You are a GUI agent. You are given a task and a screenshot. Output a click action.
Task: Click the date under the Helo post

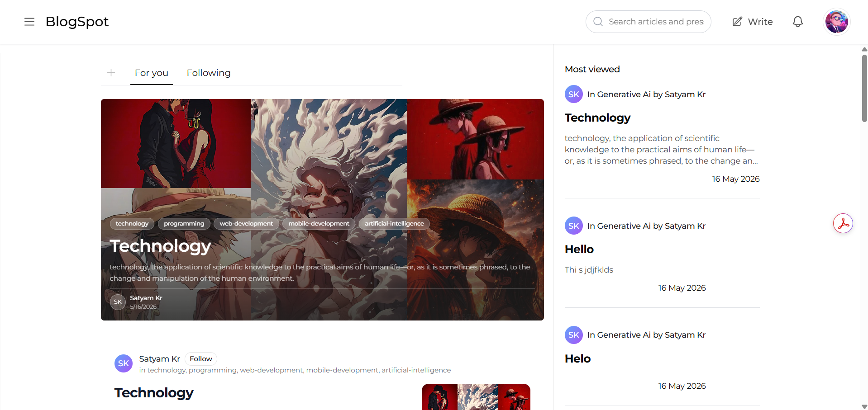pos(682,386)
